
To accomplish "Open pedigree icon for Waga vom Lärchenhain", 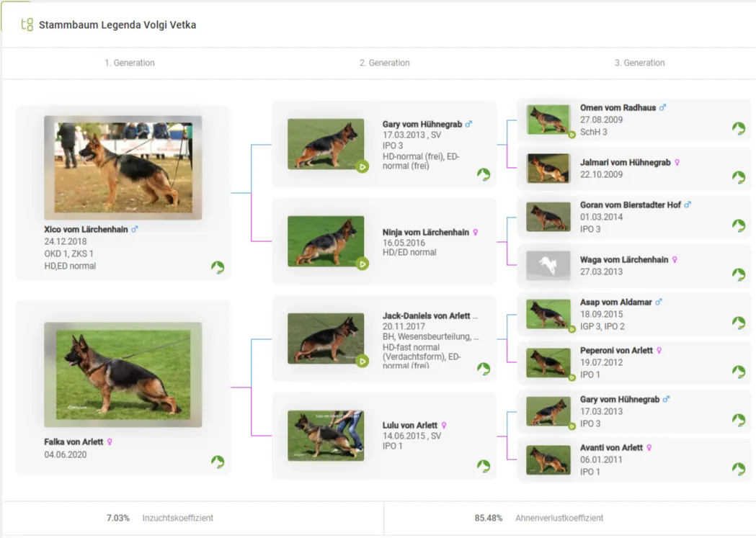I will (739, 274).
